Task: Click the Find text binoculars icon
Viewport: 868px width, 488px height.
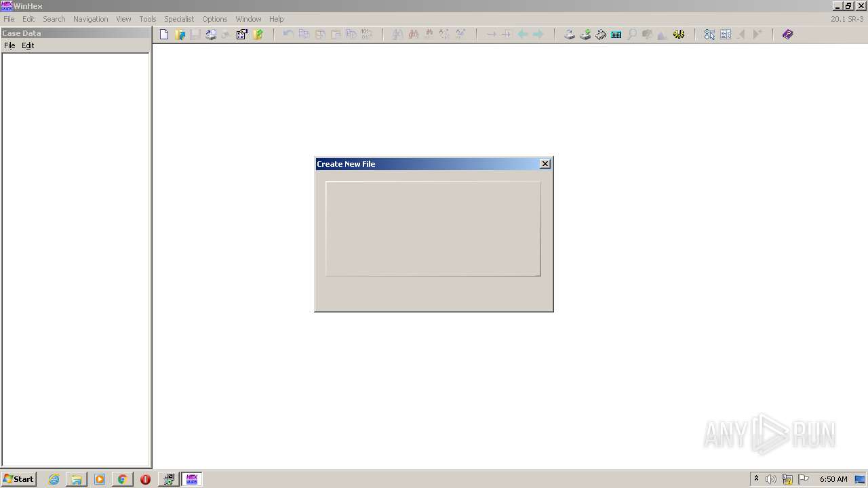Action: click(397, 35)
